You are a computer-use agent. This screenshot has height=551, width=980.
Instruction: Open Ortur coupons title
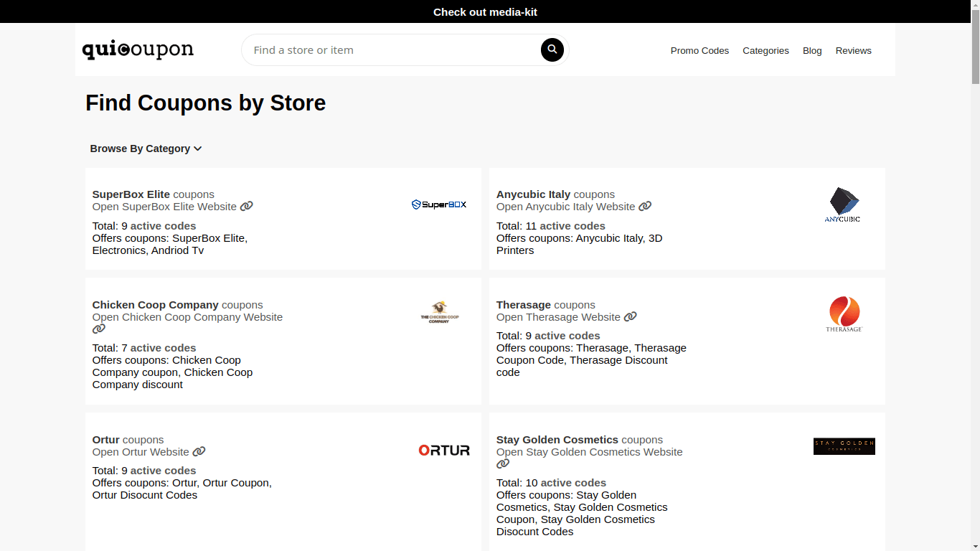point(128,440)
